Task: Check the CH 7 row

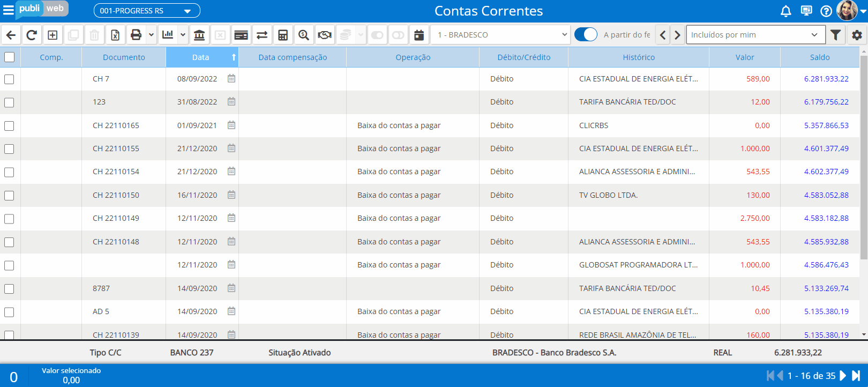Action: (x=9, y=79)
